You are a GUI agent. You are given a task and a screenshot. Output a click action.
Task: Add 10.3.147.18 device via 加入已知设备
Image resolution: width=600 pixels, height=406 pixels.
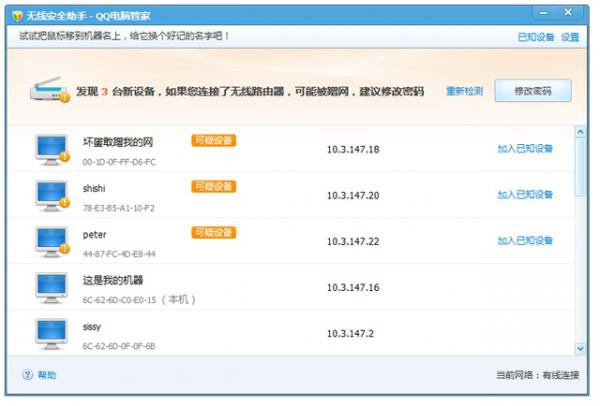coord(525,148)
